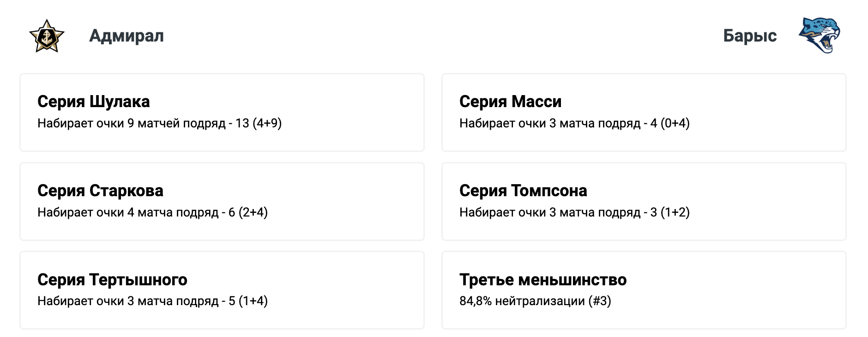Viewport: 868px width, 337px height.
Task: Select the Серия Старкова heading
Action: (x=100, y=191)
